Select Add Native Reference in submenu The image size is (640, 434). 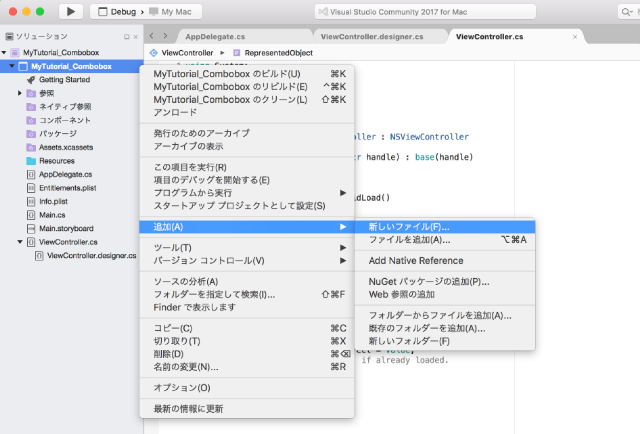tap(445, 260)
